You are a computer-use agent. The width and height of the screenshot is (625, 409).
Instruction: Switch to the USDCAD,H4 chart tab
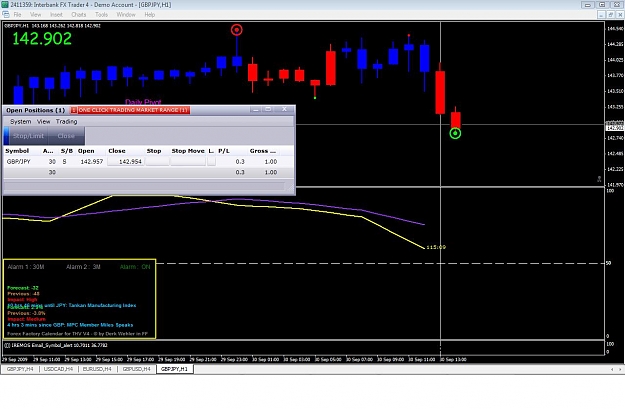pos(58,369)
